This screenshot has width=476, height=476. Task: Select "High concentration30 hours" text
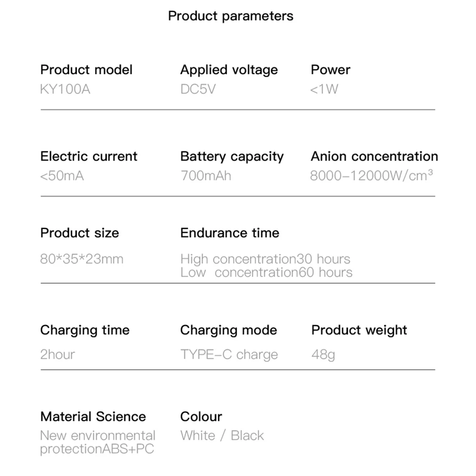pyautogui.click(x=265, y=259)
